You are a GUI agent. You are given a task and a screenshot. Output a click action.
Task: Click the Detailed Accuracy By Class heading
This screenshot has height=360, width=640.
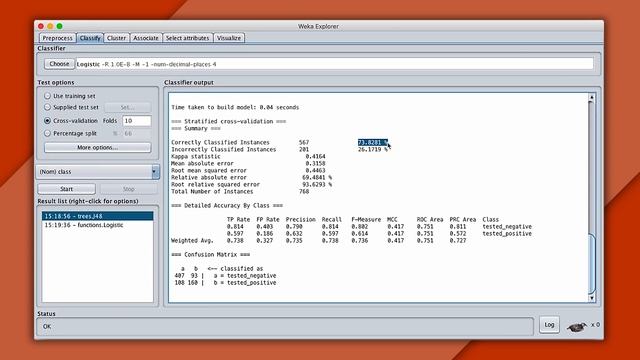[227, 206]
